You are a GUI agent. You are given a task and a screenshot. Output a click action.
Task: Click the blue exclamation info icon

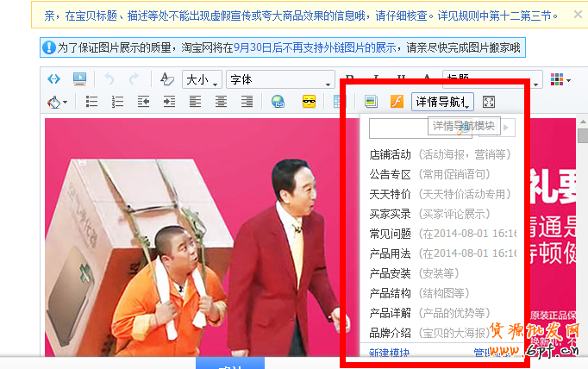[49, 47]
